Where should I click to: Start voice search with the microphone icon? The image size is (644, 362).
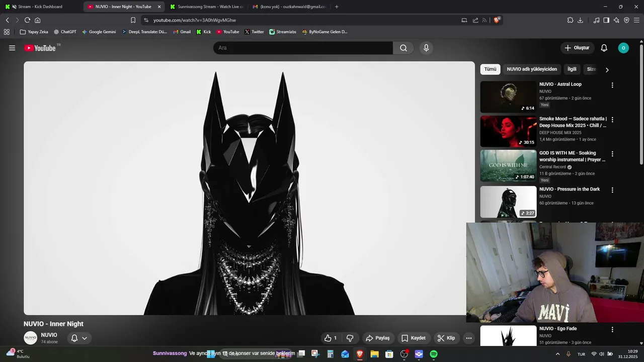point(426,48)
